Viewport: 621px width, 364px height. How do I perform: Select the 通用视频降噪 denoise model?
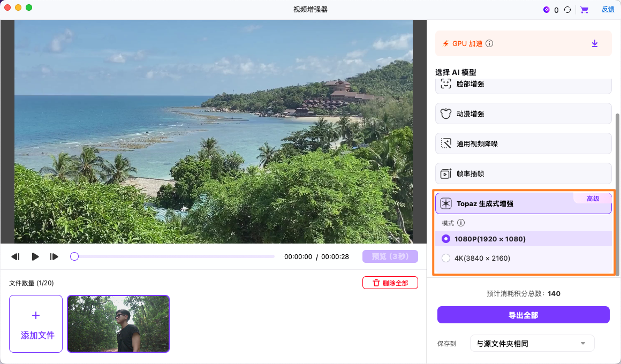[x=523, y=143]
